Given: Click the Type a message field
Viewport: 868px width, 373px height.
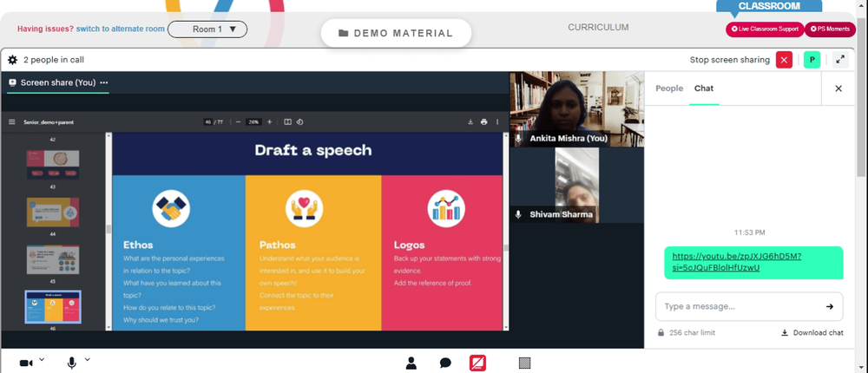Looking at the screenshot, I should point(738,306).
